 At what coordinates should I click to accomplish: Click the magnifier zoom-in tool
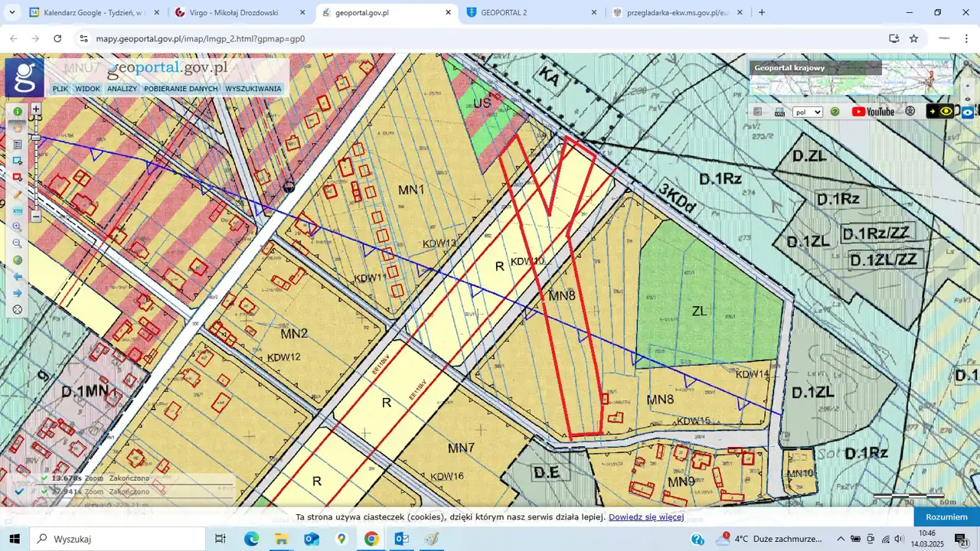18,227
